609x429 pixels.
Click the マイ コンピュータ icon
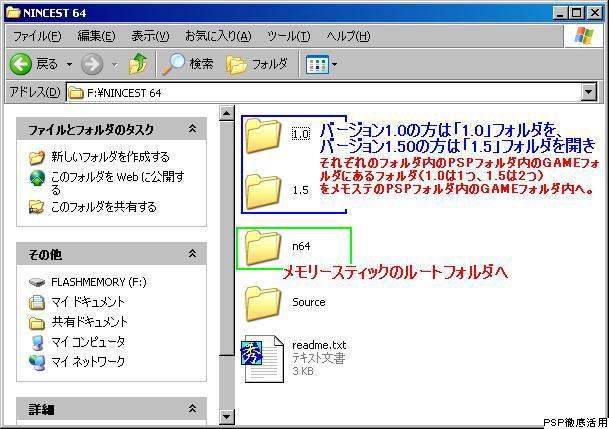point(37,342)
